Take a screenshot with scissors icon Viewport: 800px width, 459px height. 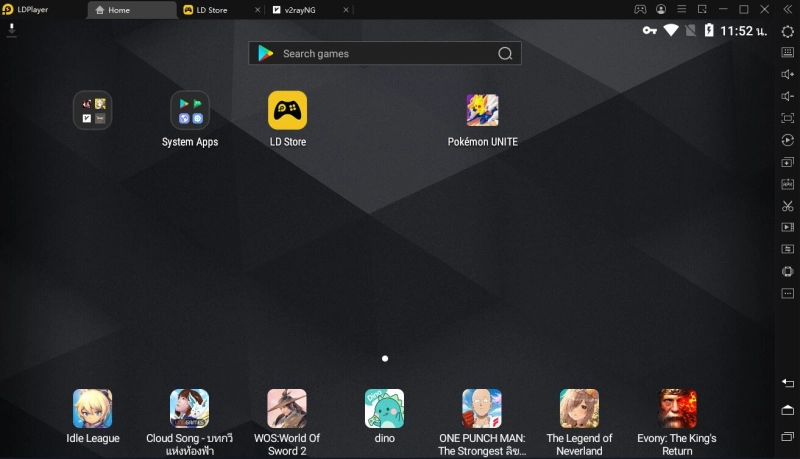[x=787, y=206]
